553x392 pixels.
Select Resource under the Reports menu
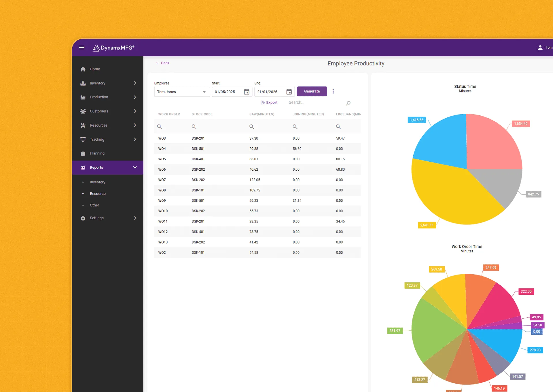(98, 193)
